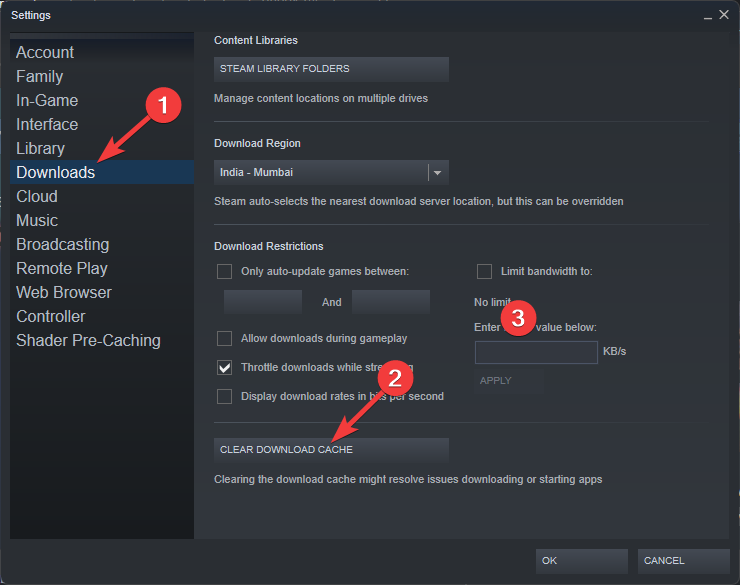Viewport: 740px width, 585px height.
Task: Toggle Allow downloads during gameplay
Action: coord(224,339)
